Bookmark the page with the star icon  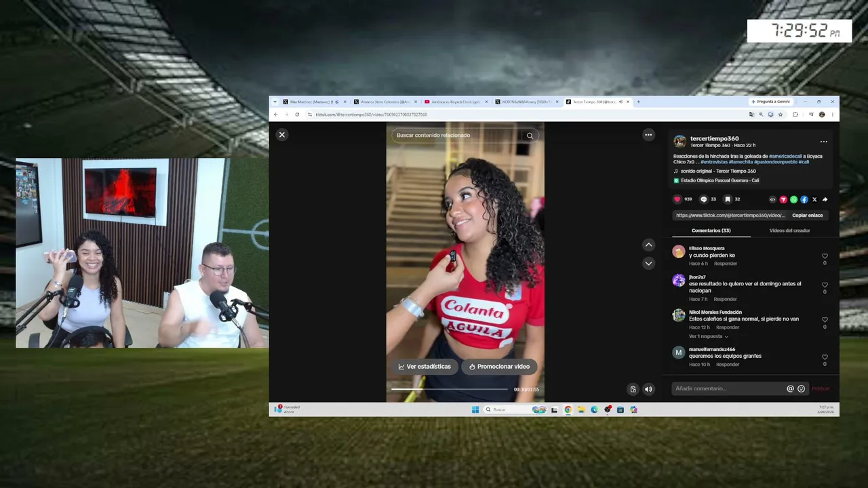coord(781,115)
